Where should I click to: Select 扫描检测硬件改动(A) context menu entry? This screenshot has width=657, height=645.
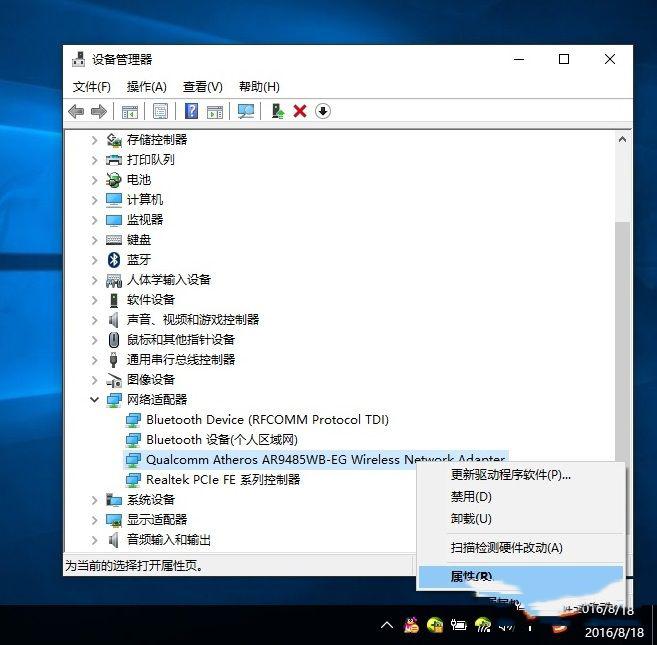pos(507,548)
